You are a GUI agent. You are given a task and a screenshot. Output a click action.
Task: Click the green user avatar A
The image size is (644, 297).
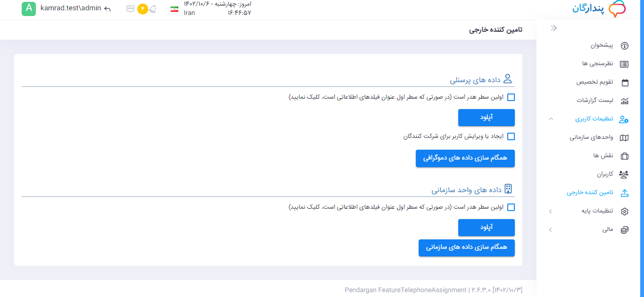pos(29,9)
